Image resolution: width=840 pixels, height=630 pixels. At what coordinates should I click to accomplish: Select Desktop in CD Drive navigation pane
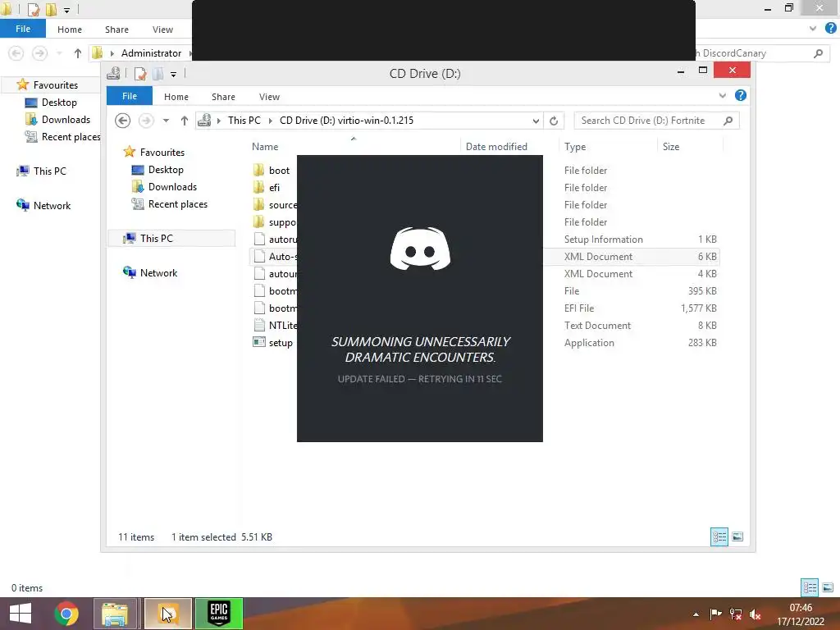[166, 170]
